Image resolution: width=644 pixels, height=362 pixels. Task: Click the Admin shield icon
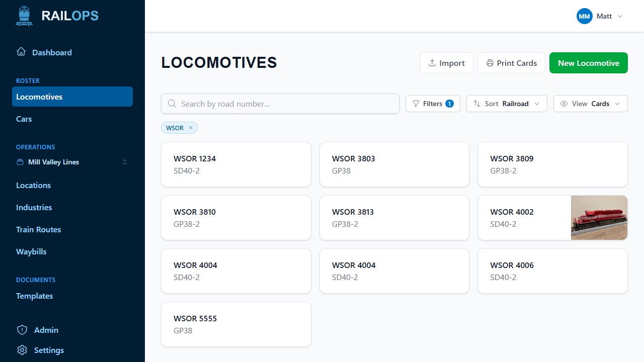tap(22, 330)
